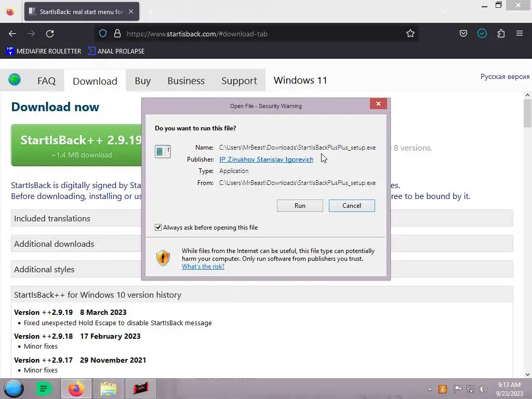
Task: Open File Explorer from taskbar
Action: [x=109, y=389]
